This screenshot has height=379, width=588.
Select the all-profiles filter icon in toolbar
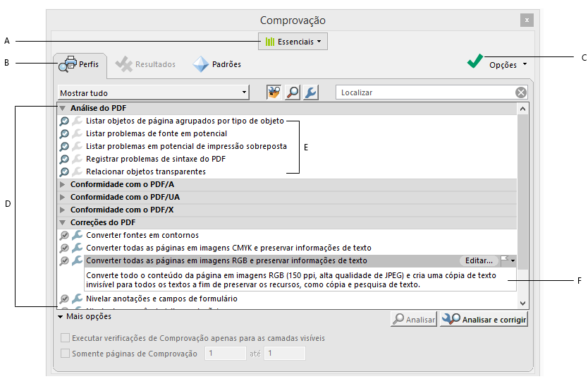point(274,92)
